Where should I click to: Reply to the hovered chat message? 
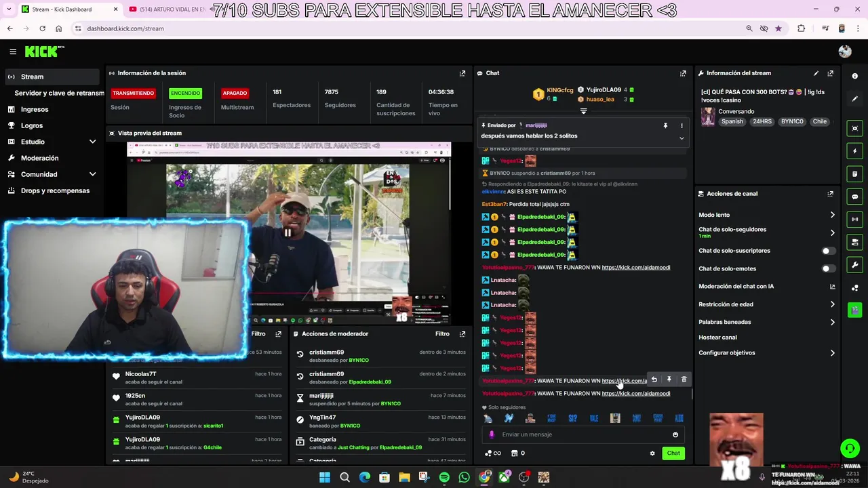click(x=654, y=380)
